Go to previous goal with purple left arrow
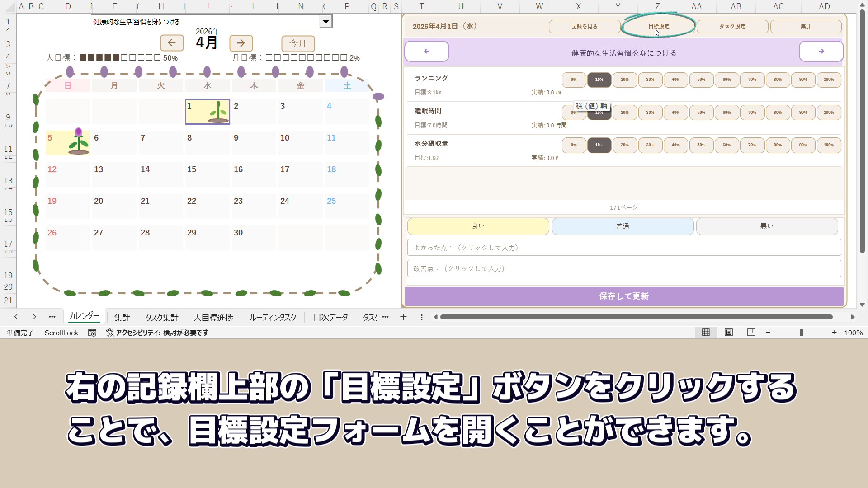The image size is (868, 488). click(426, 52)
